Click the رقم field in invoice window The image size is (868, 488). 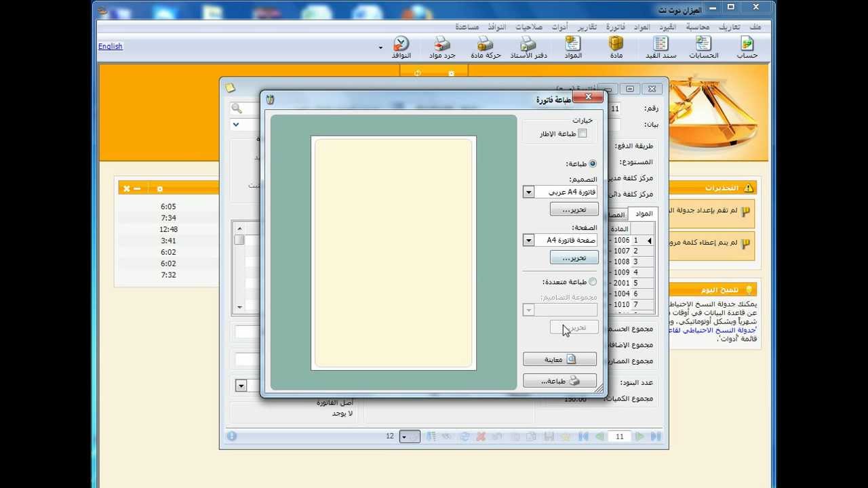(614, 108)
